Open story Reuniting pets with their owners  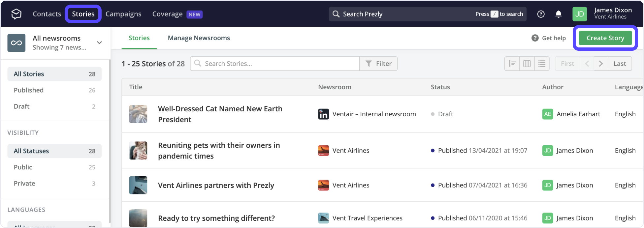click(x=219, y=151)
